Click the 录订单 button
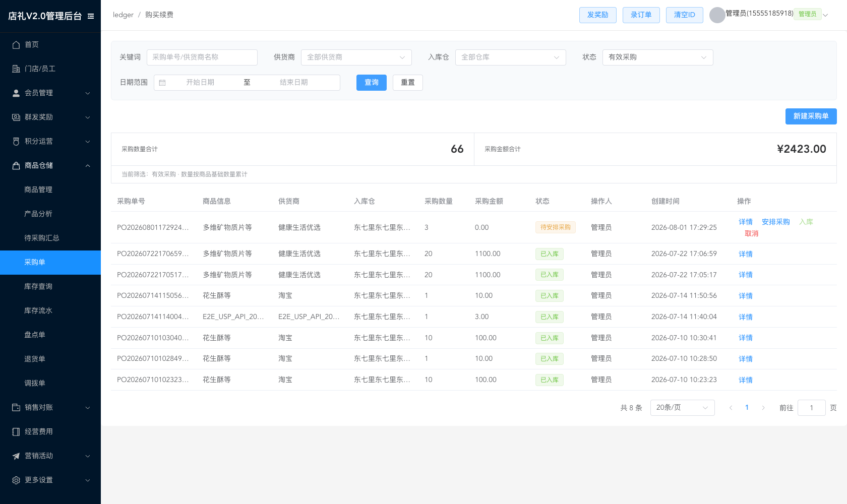 [x=641, y=15]
